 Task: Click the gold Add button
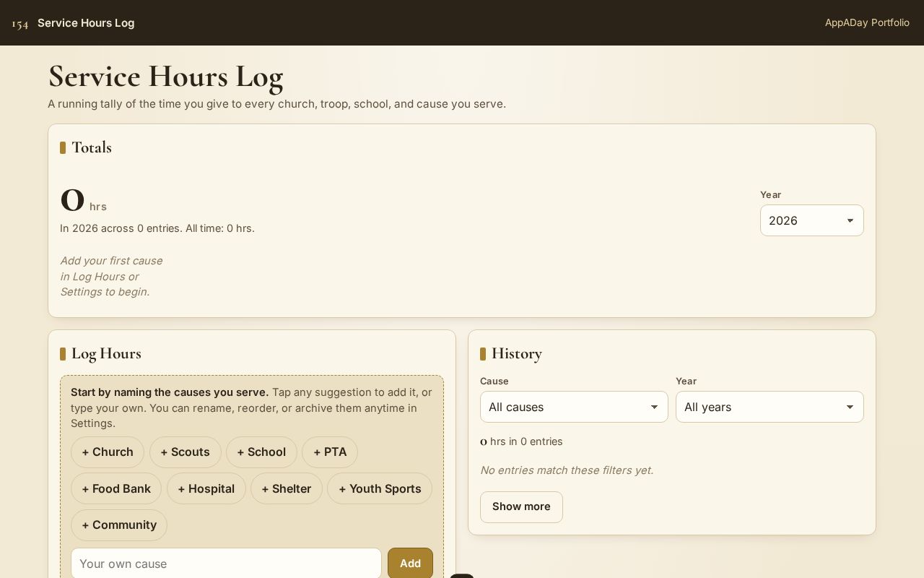coord(410,564)
